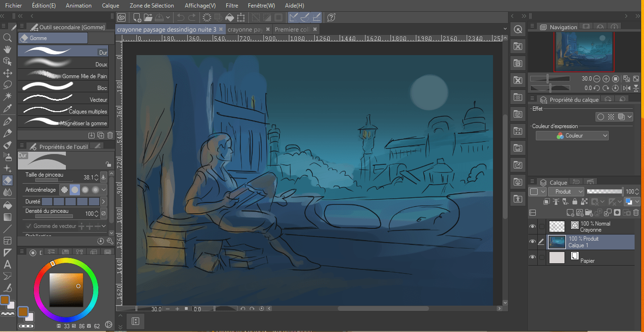Open the Filtre menu
644x332 pixels.
[231, 6]
